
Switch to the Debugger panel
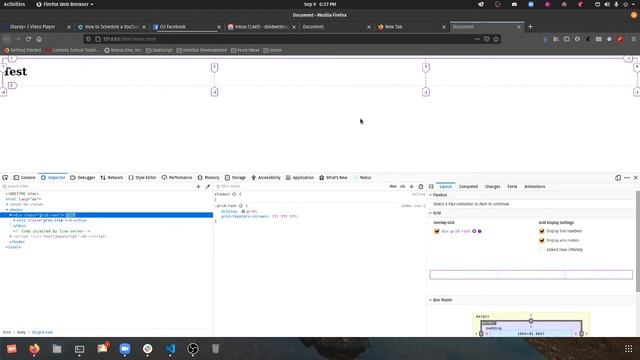82,178
